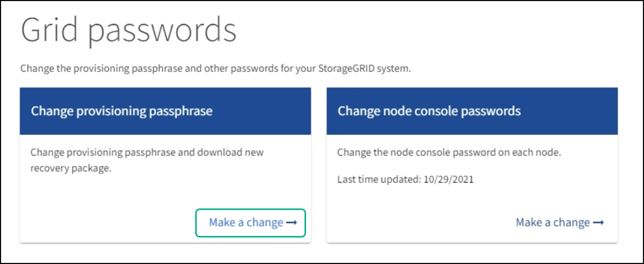Click the Grid passwords page heading
This screenshot has width=644, height=264.
(x=129, y=31)
